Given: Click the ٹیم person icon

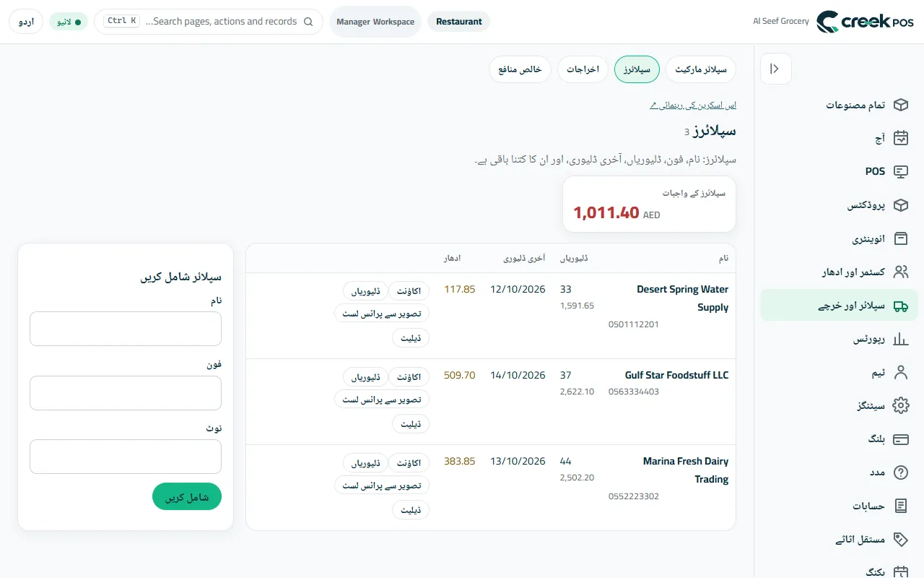Looking at the screenshot, I should click(x=900, y=372).
